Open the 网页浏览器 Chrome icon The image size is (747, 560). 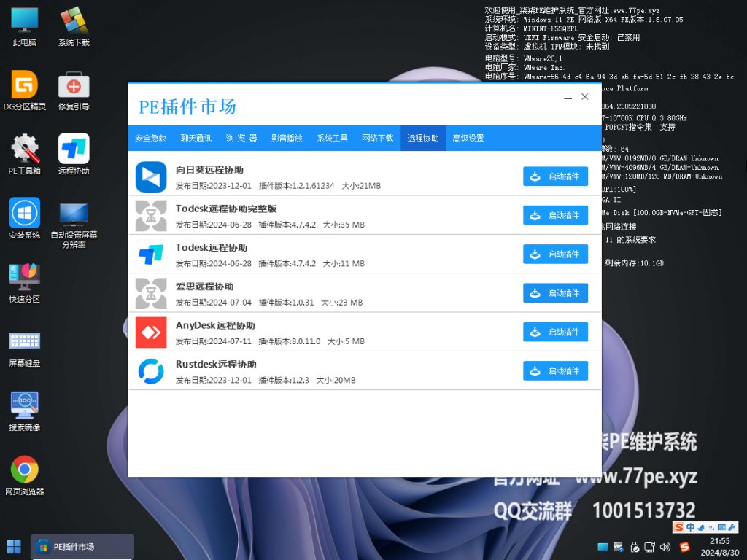pyautogui.click(x=24, y=475)
